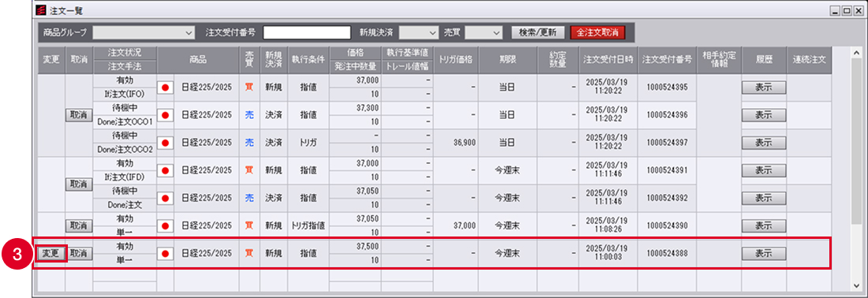Click the 検索/更新 button

[x=537, y=32]
